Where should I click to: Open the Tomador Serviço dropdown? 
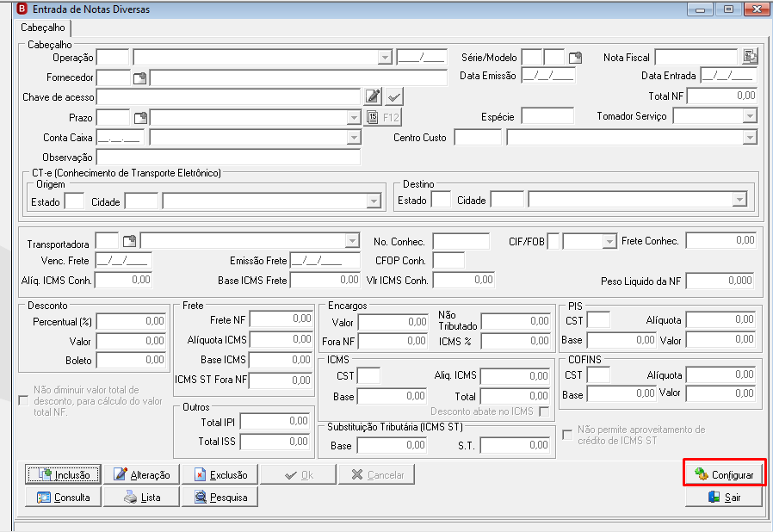coord(750,116)
